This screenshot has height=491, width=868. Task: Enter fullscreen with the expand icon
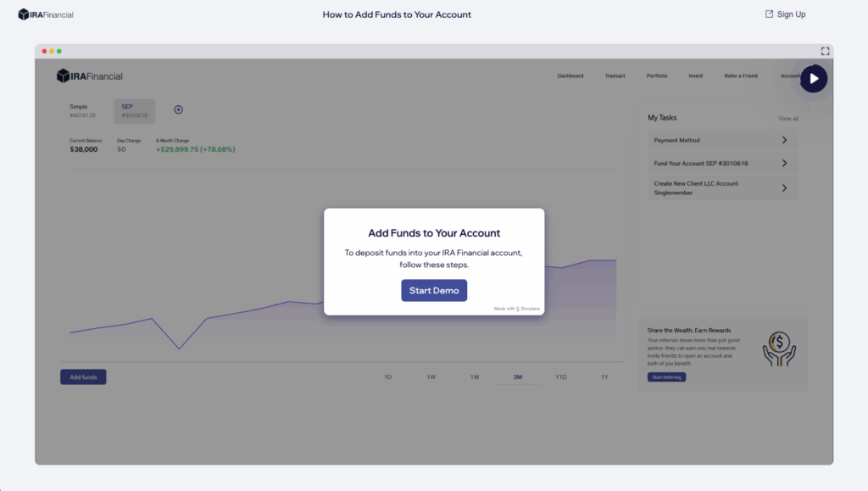click(x=825, y=52)
